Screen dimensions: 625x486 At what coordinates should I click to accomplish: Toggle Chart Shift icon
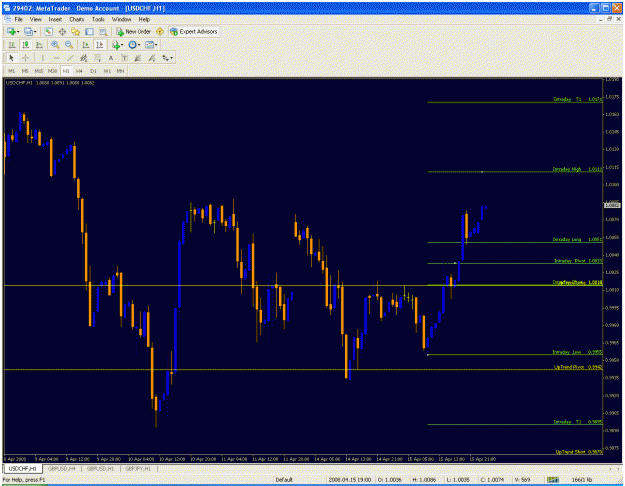point(99,45)
